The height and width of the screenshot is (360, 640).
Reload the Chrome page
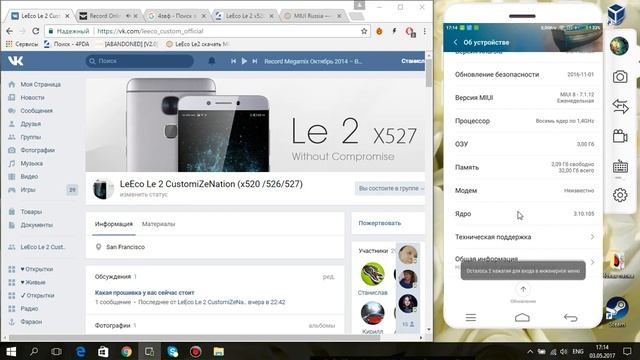tap(36, 31)
